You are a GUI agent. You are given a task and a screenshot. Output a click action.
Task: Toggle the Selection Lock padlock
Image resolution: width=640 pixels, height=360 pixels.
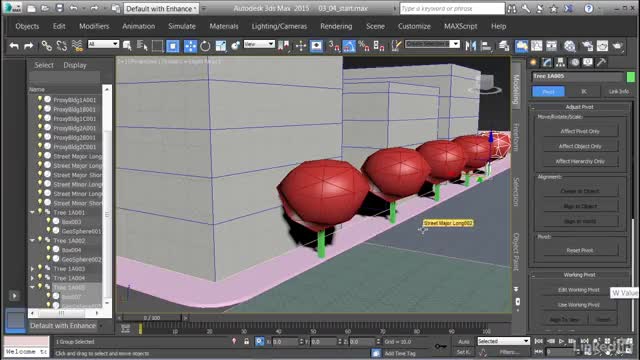pyautogui.click(x=246, y=341)
